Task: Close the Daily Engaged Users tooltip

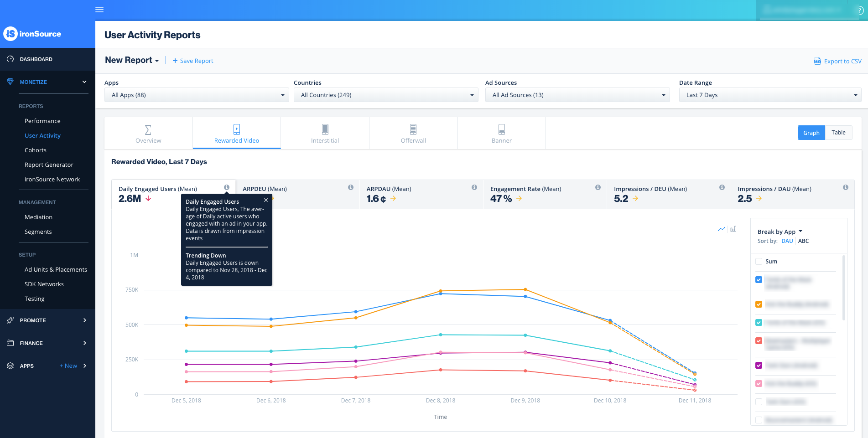Action: point(266,200)
